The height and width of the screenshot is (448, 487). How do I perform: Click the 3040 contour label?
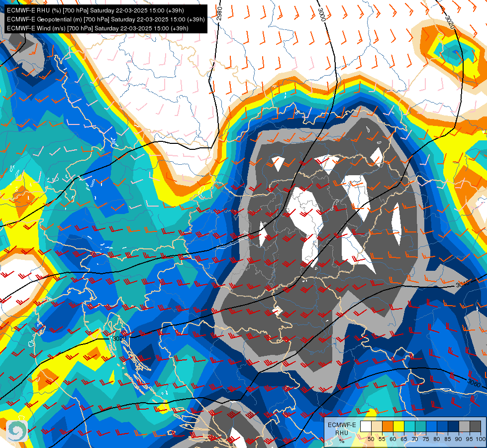click(x=463, y=284)
